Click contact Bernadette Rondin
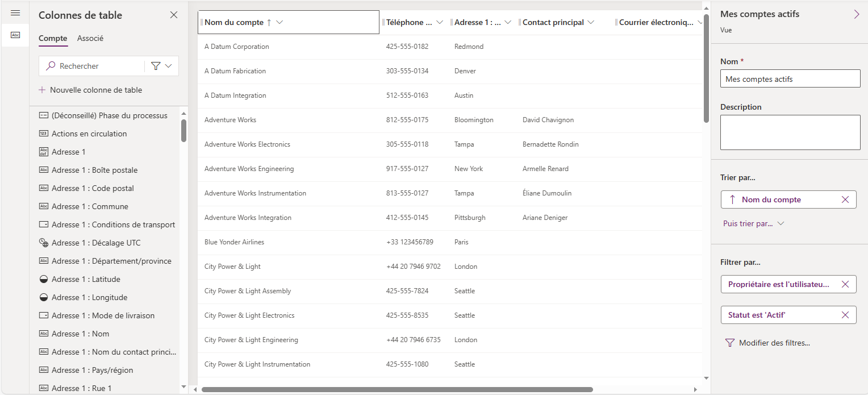This screenshot has width=868, height=395. click(x=550, y=144)
